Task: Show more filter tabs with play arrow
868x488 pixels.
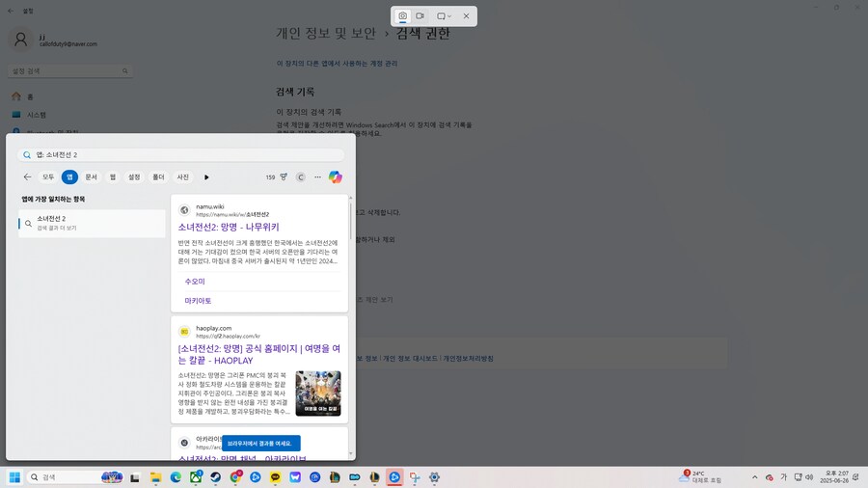Action: tap(206, 177)
